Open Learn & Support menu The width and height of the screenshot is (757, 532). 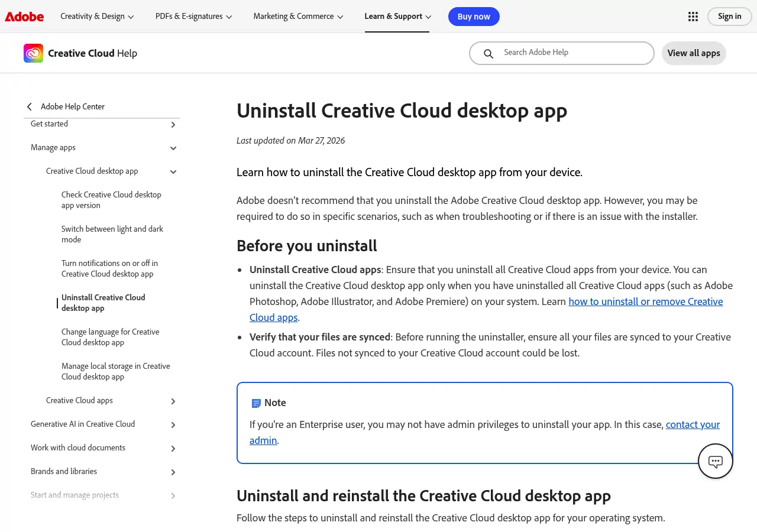pyautogui.click(x=398, y=17)
